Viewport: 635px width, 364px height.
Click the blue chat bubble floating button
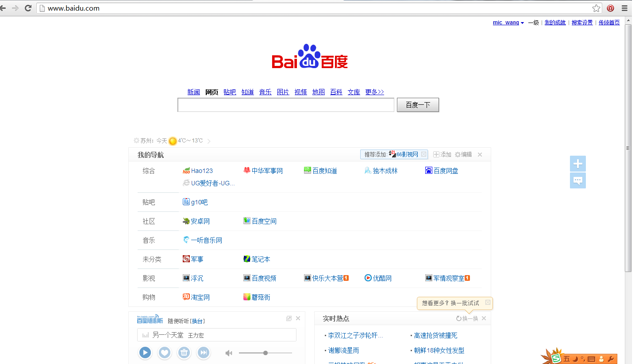pos(578,180)
